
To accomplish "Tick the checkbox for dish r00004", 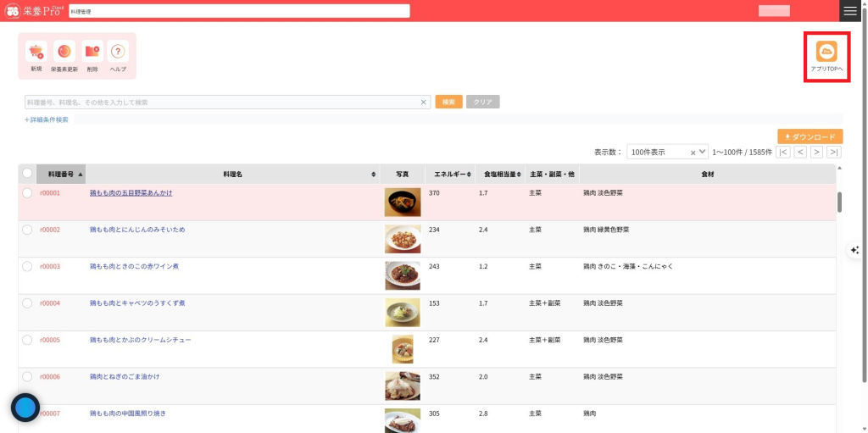I will click(x=27, y=303).
